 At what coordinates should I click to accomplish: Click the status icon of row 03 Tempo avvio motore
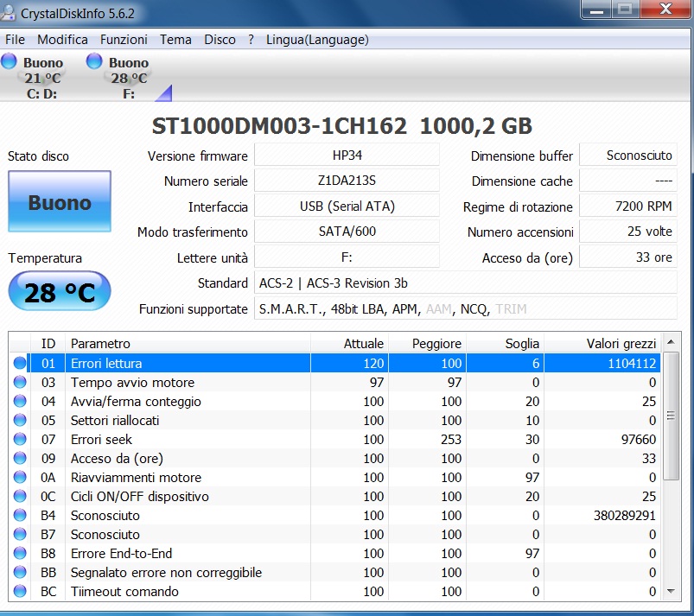point(20,382)
